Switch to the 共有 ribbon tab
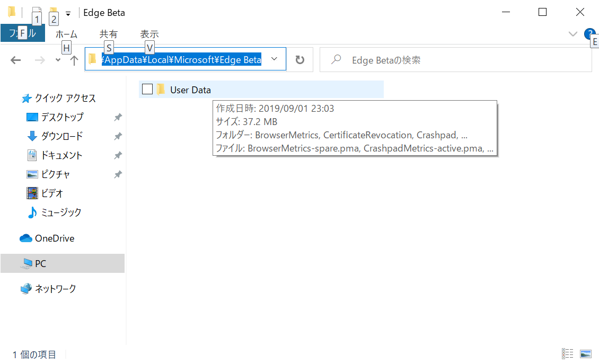599x364 pixels. (x=109, y=34)
